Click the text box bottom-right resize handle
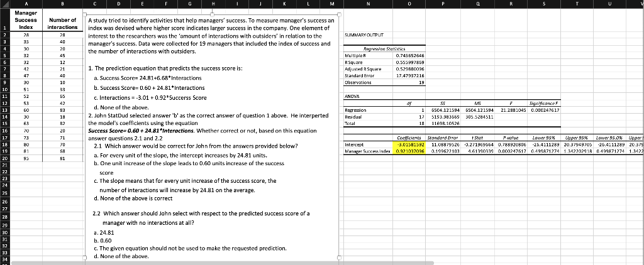Viewport: 644px width, 265px height. tap(339, 257)
